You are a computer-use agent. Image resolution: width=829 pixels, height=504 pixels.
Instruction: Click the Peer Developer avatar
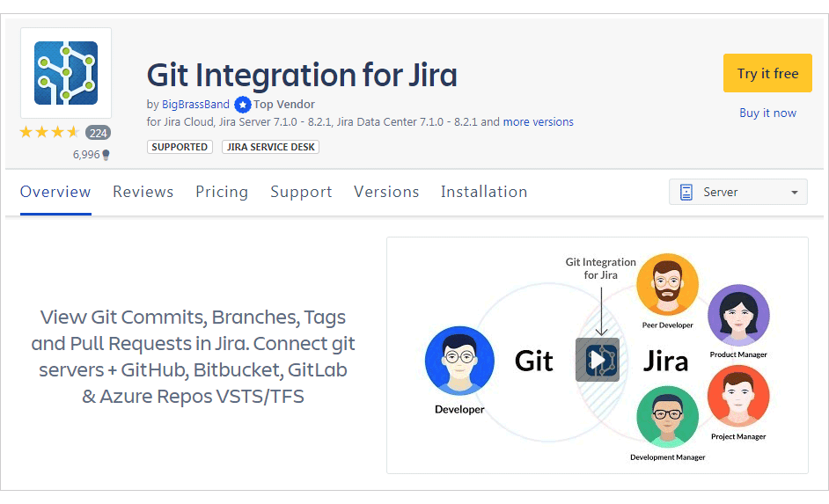[667, 284]
